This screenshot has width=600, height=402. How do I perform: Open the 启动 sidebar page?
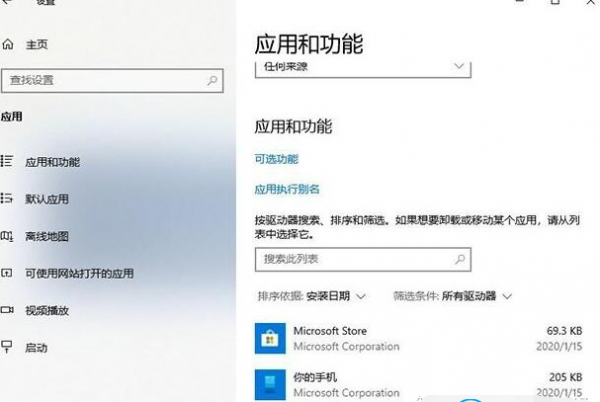click(x=36, y=348)
